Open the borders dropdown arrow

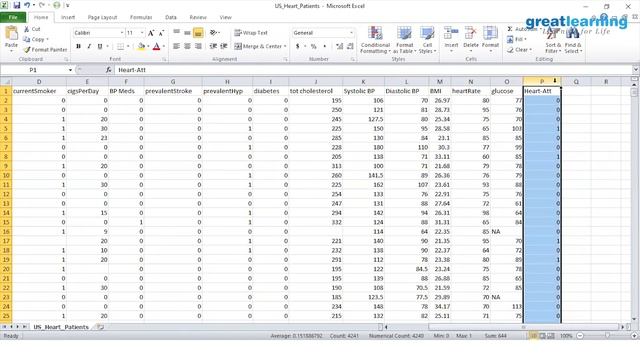click(128, 46)
